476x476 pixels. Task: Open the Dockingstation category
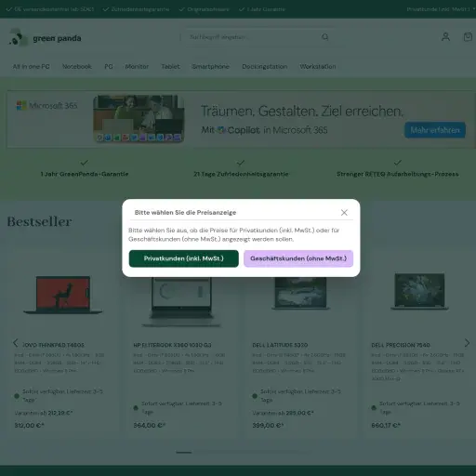click(265, 67)
